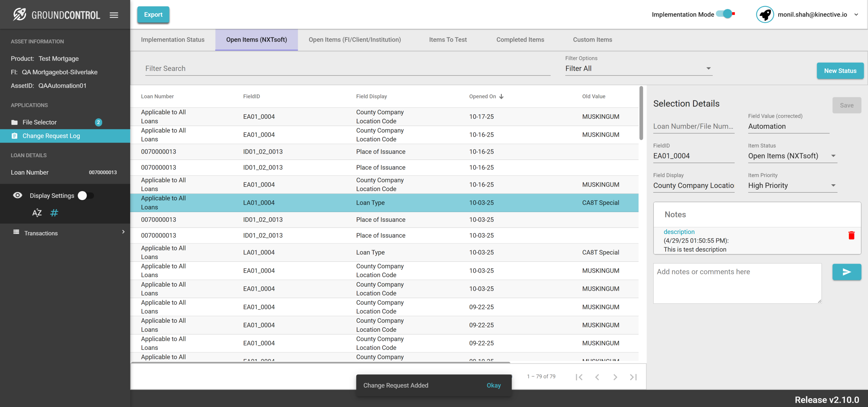868x407 pixels.
Task: Click the rocket user avatar icon
Action: point(765,15)
